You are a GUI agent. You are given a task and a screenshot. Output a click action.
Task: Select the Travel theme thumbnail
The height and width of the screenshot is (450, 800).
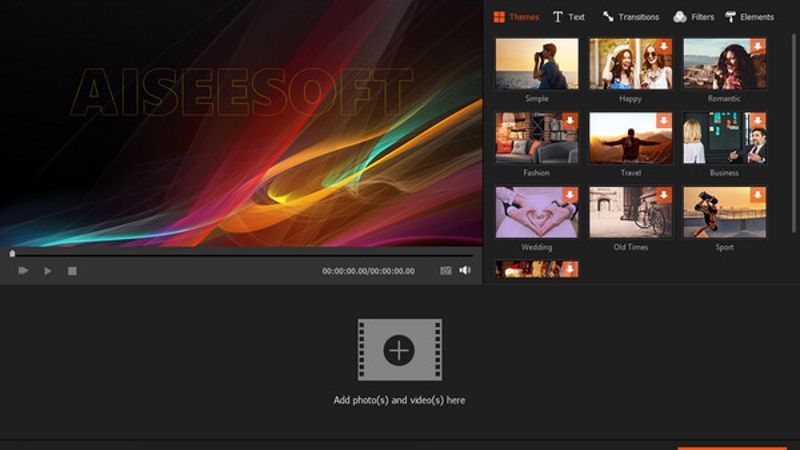pyautogui.click(x=631, y=138)
